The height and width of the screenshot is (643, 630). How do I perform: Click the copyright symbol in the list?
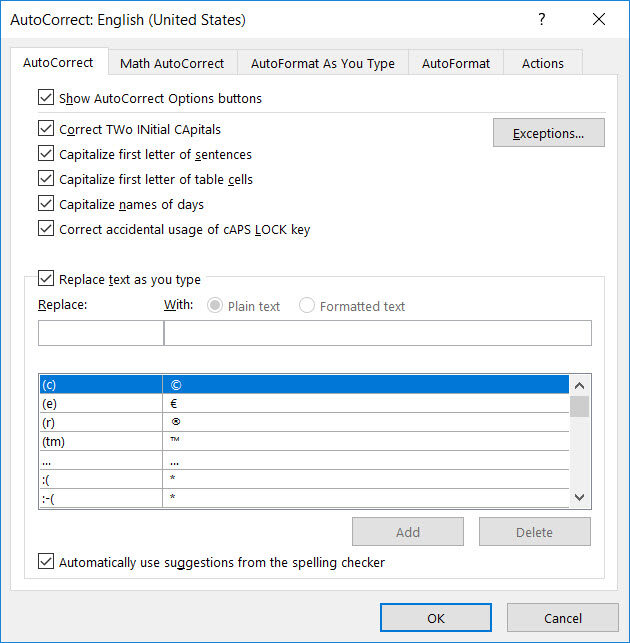(x=176, y=385)
